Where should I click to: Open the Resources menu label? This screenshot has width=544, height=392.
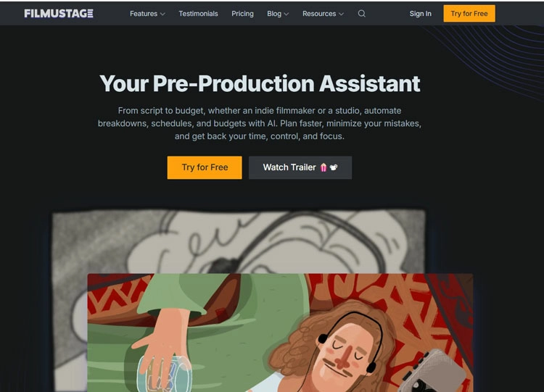coord(319,14)
